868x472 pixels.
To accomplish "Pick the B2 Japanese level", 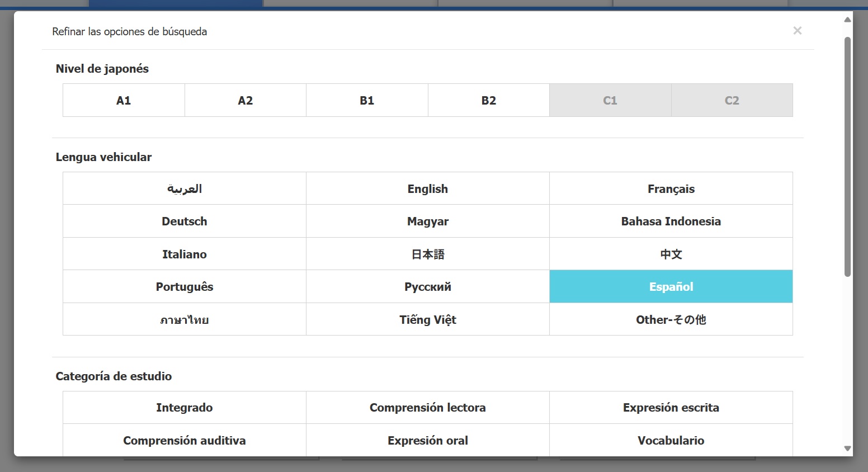I will coord(488,101).
